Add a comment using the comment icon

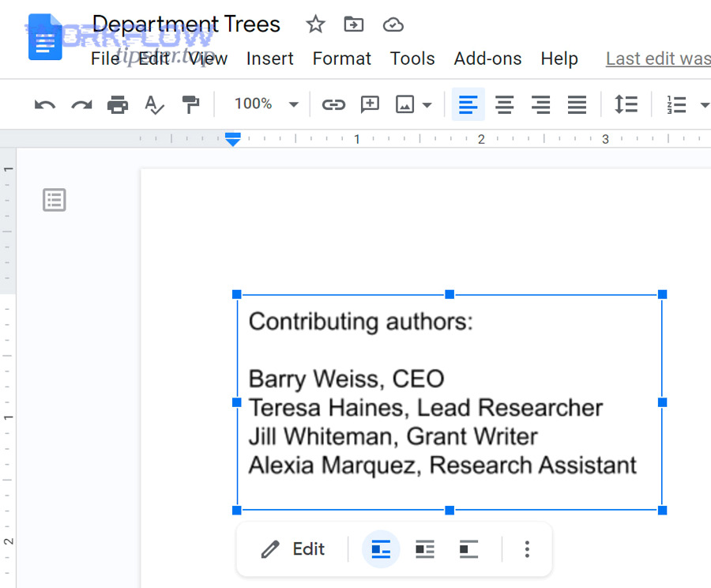click(370, 104)
